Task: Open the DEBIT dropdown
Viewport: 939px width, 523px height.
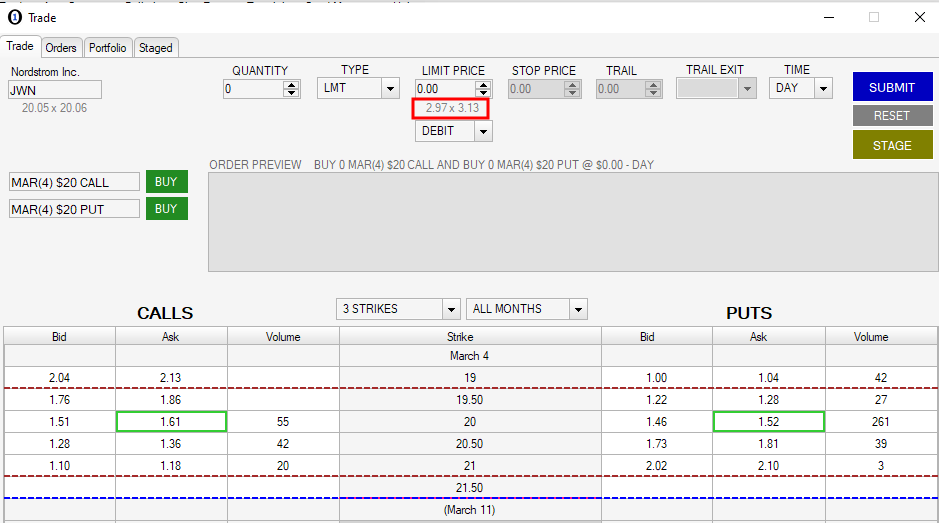Action: (x=483, y=131)
